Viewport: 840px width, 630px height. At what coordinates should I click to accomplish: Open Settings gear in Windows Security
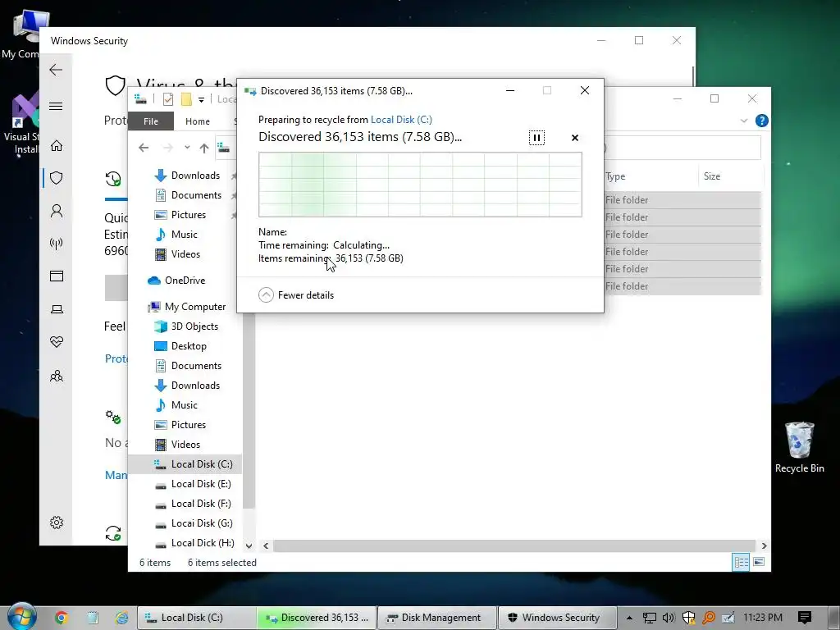(x=57, y=523)
